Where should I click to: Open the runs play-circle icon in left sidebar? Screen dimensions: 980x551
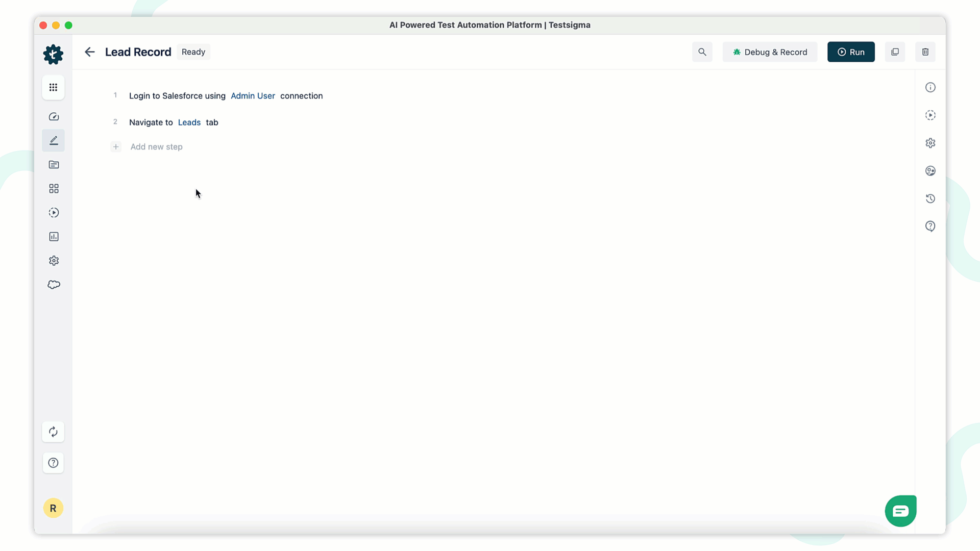click(x=54, y=213)
